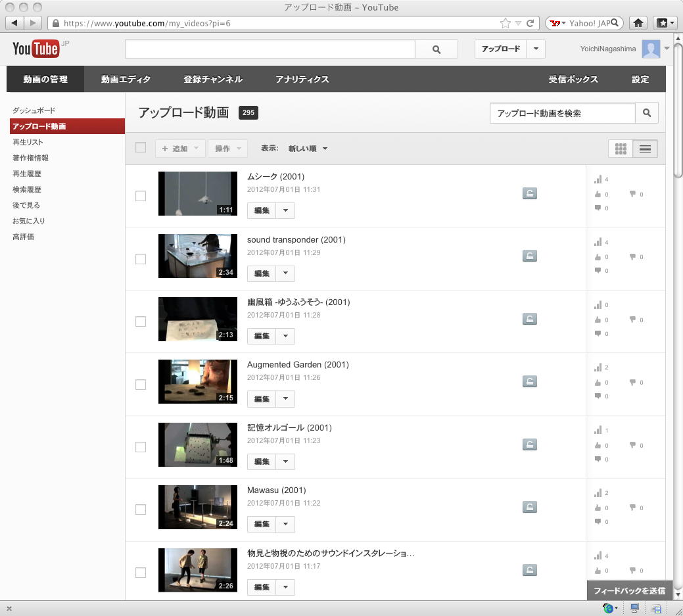Click privacy lock icon for 記憶オルゴール
Screen dimensions: 683x616
[x=530, y=445]
